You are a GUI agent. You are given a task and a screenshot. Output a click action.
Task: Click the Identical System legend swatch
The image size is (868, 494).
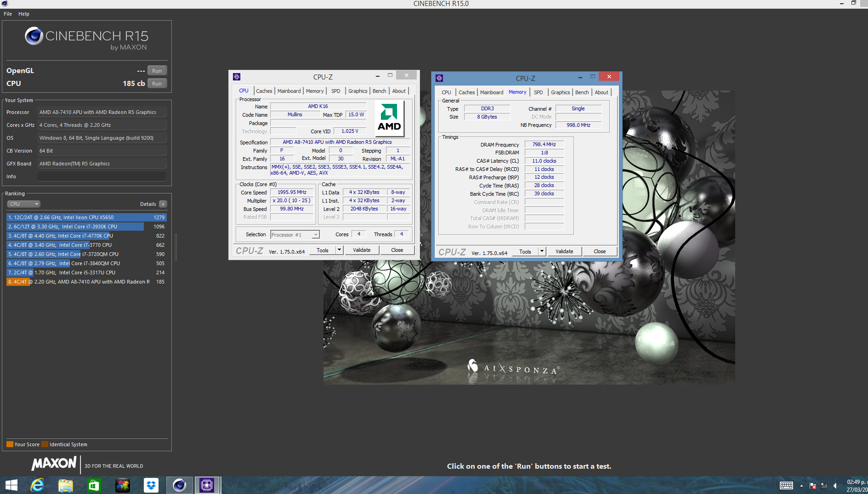[45, 444]
